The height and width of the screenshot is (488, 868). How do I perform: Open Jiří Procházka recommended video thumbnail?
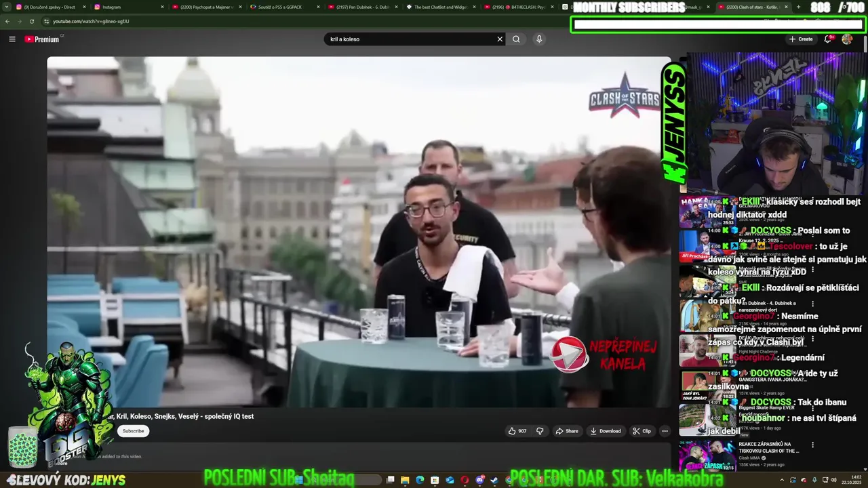707,246
